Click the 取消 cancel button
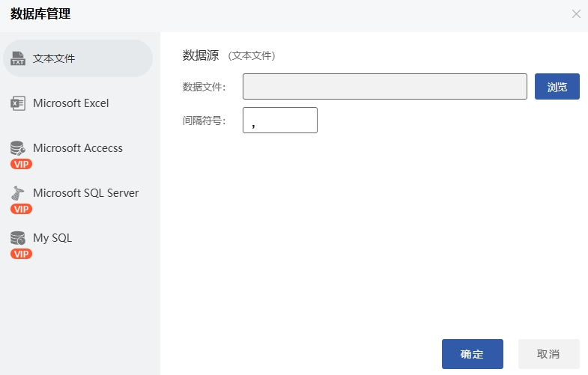This screenshot has height=375, width=588. pos(548,354)
